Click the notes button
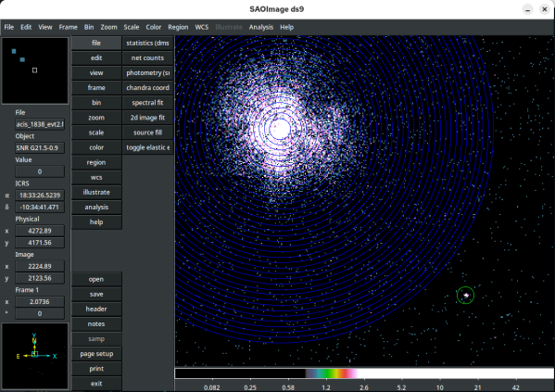The width and height of the screenshot is (555, 392). pyautogui.click(x=96, y=323)
